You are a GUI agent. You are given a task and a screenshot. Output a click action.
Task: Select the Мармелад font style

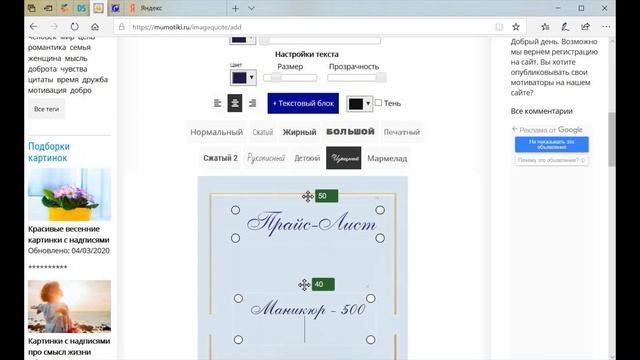387,158
